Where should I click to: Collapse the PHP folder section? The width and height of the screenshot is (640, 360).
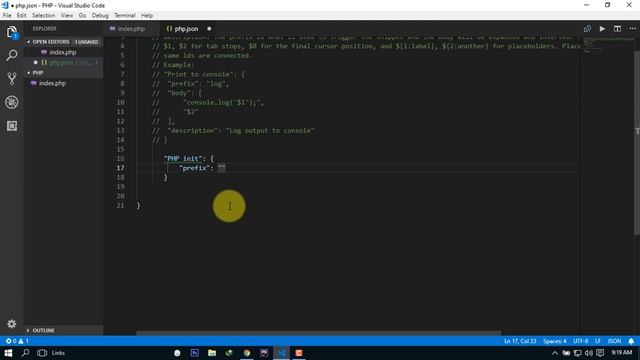[63, 73]
